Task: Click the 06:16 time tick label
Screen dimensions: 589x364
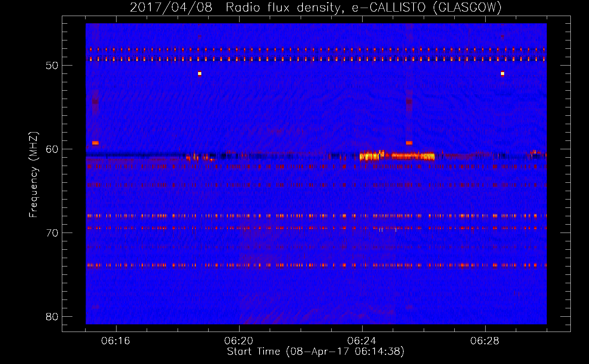Action: (115, 341)
